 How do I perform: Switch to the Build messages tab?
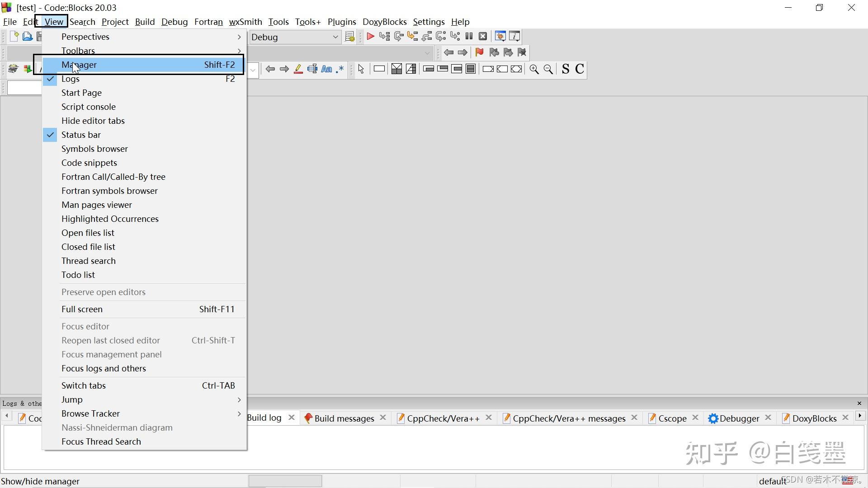click(344, 418)
